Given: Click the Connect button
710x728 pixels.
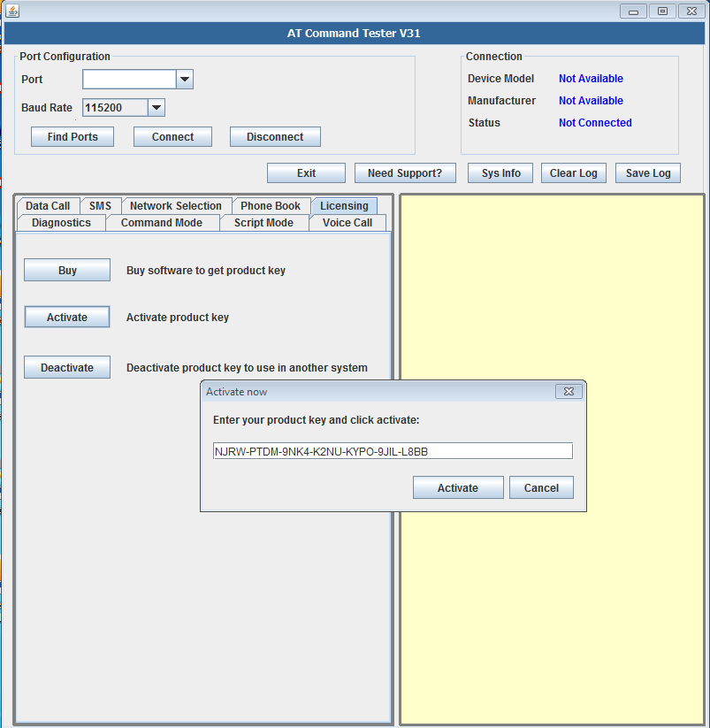Looking at the screenshot, I should pyautogui.click(x=172, y=136).
